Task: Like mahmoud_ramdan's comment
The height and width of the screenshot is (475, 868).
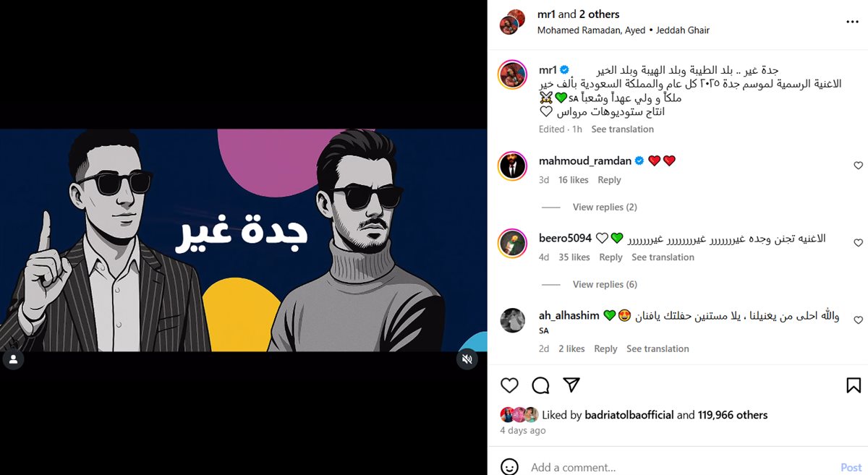Action: [859, 166]
